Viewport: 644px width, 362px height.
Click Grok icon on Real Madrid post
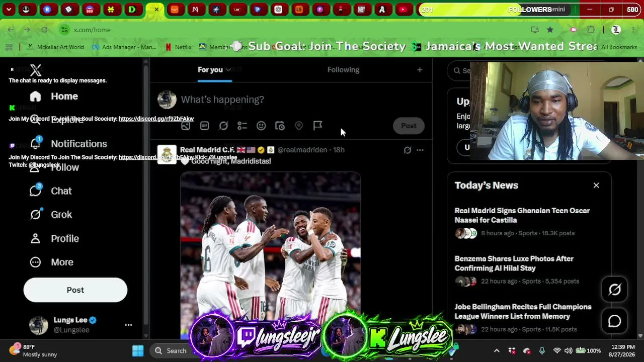coord(408,150)
